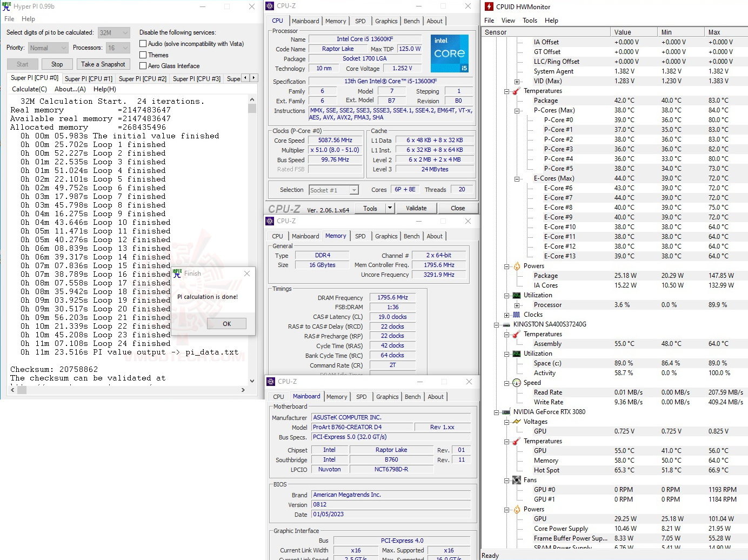This screenshot has height=560, width=748.
Task: Collapse the P-Cores (Max) tree node
Action: pos(517,110)
